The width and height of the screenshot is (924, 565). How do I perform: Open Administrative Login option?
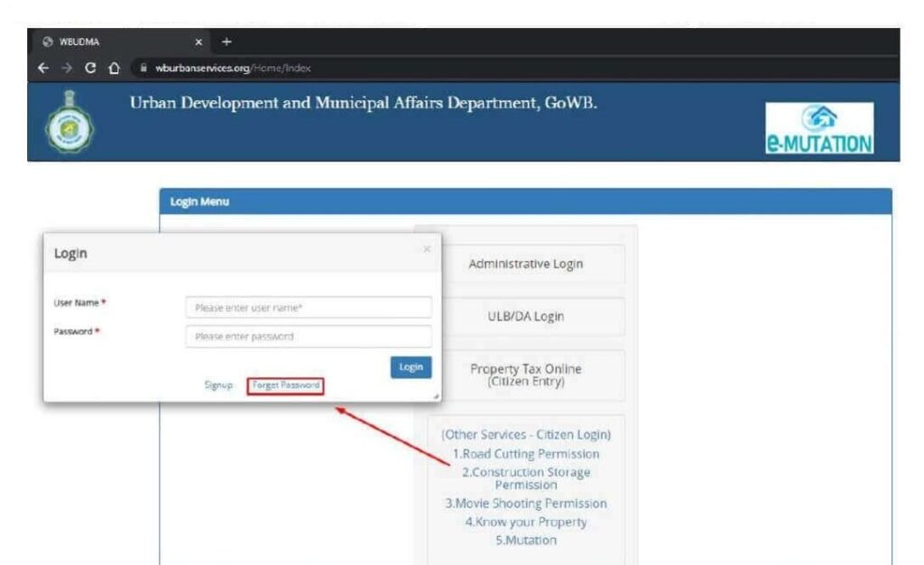pyautogui.click(x=526, y=264)
